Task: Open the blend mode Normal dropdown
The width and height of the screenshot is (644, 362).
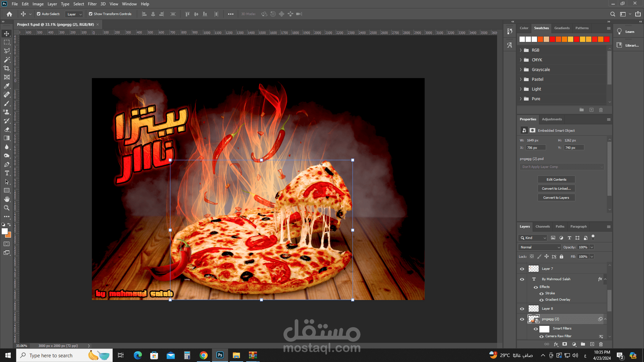Action: (539, 247)
